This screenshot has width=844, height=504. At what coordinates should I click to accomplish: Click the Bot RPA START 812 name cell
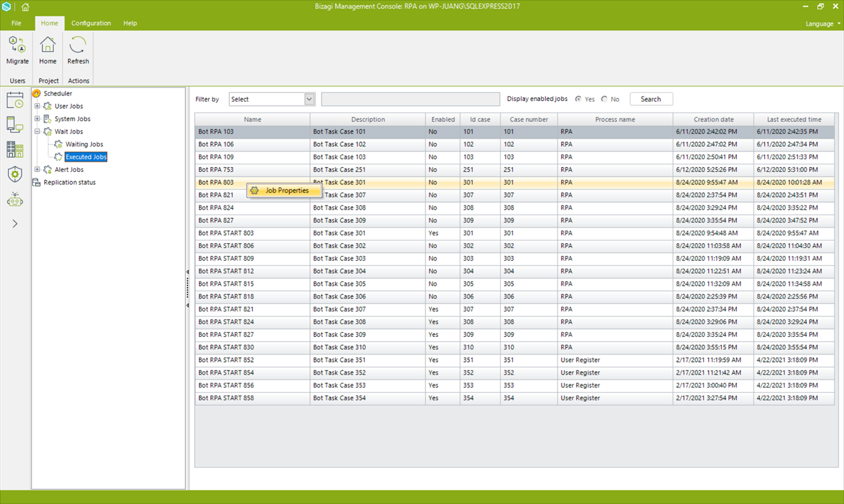click(x=253, y=272)
